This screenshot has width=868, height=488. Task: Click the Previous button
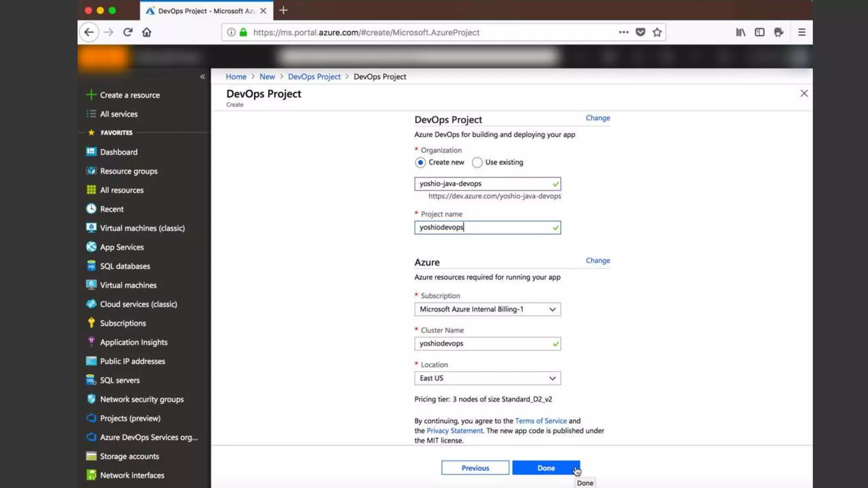click(475, 468)
